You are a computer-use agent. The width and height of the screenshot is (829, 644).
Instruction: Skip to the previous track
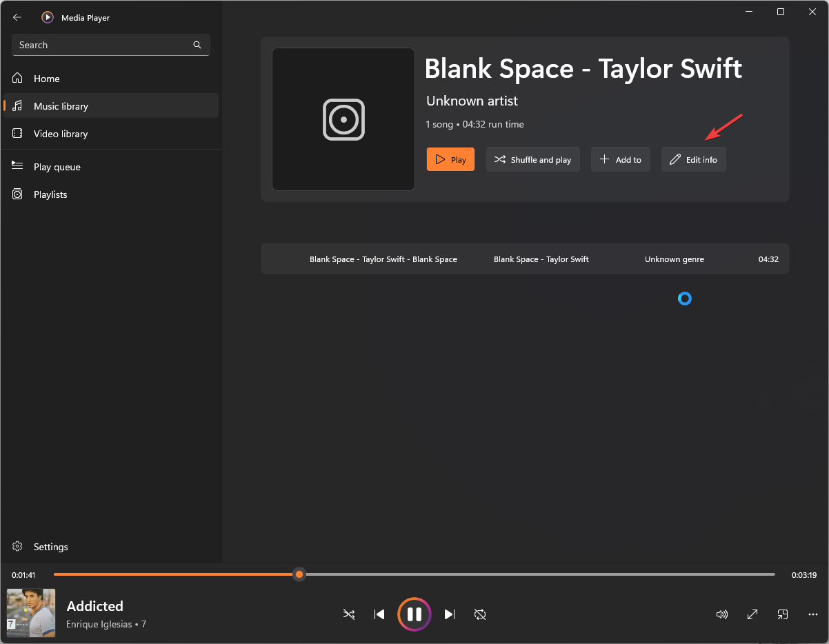379,614
